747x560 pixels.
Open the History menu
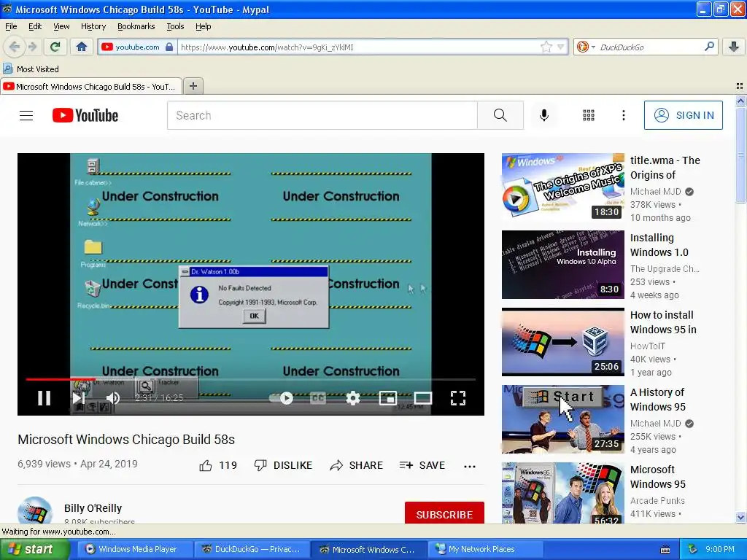coord(93,26)
